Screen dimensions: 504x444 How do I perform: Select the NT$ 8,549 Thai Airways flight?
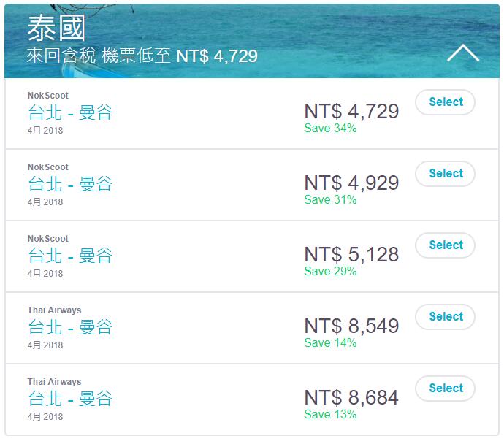[x=445, y=317]
